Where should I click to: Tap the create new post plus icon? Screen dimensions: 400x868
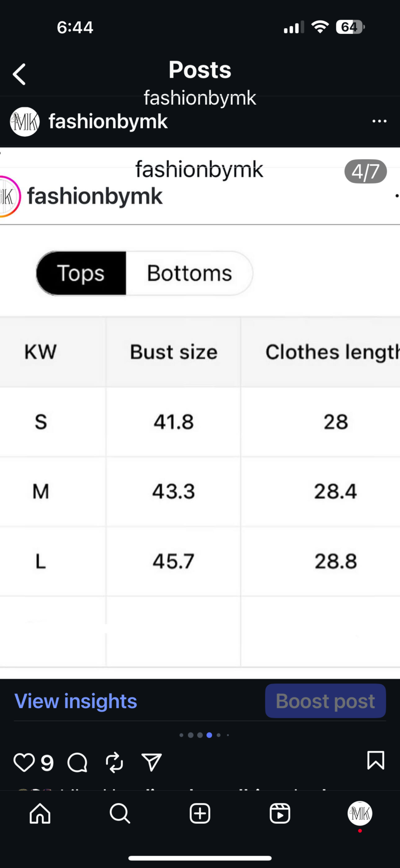click(200, 813)
